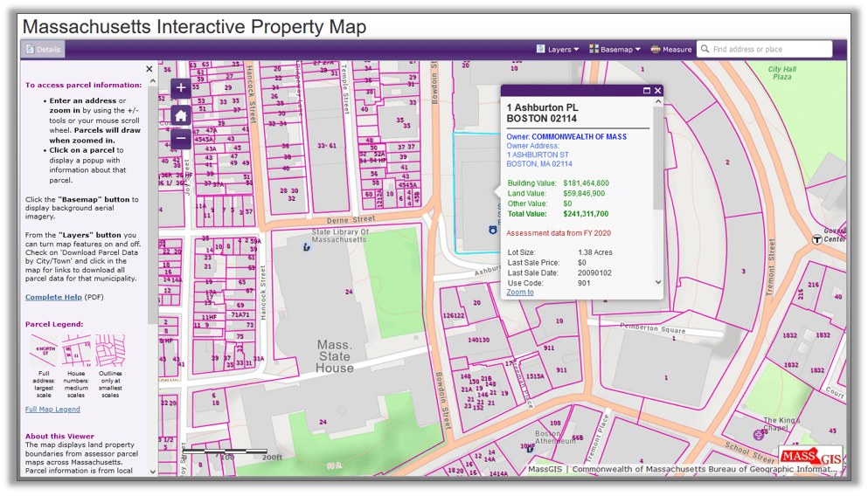Image resolution: width=868 pixels, height=496 pixels.
Task: Click the home default extent button
Action: [x=181, y=115]
